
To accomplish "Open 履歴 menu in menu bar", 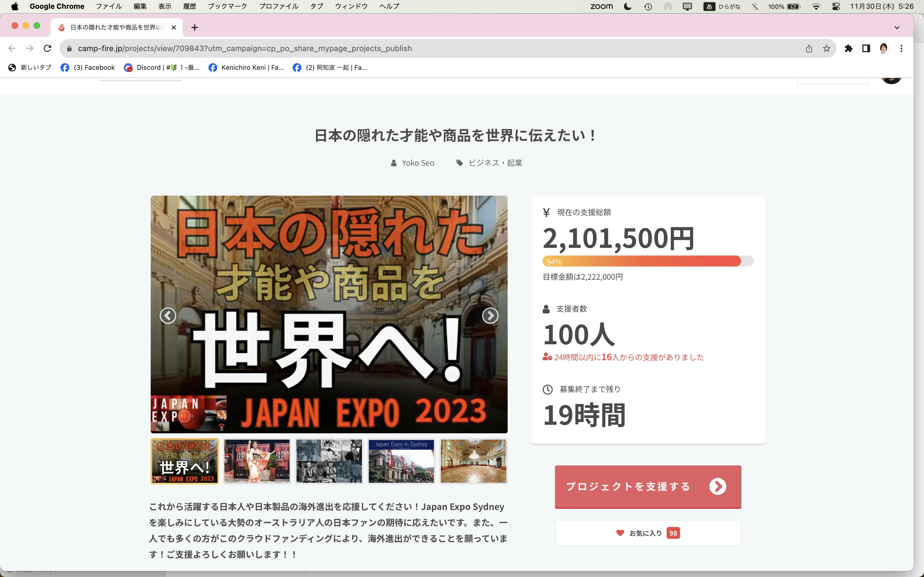I will click(x=189, y=7).
